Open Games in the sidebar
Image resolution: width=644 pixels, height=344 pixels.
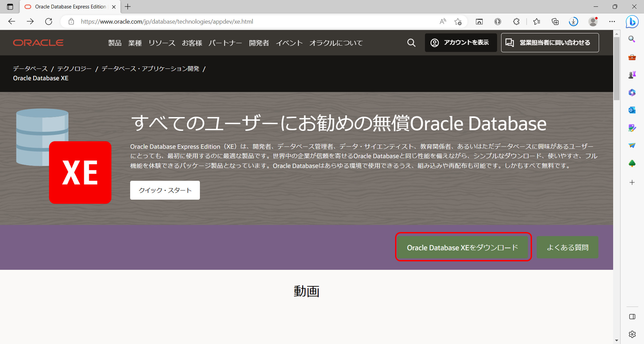pos(632,75)
